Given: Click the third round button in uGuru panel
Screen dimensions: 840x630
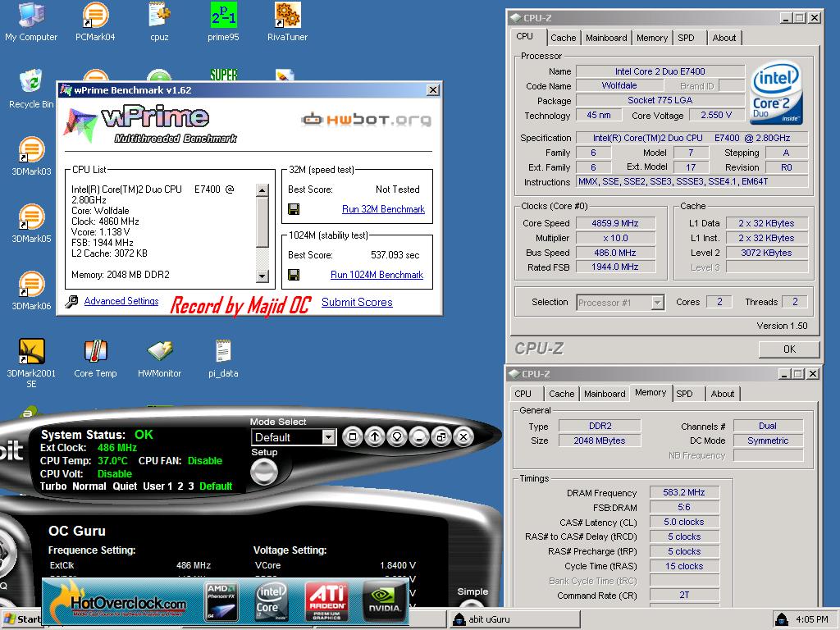Looking at the screenshot, I should (x=397, y=437).
